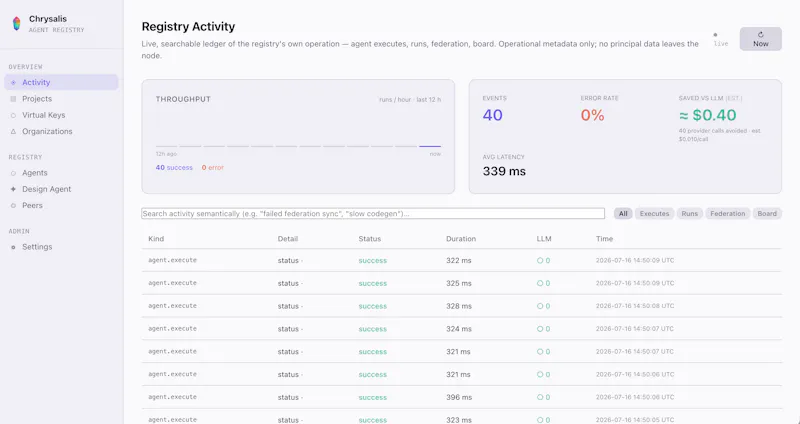Viewport: 800px width, 424px height.
Task: Click the semantic activity search field
Action: point(373,214)
